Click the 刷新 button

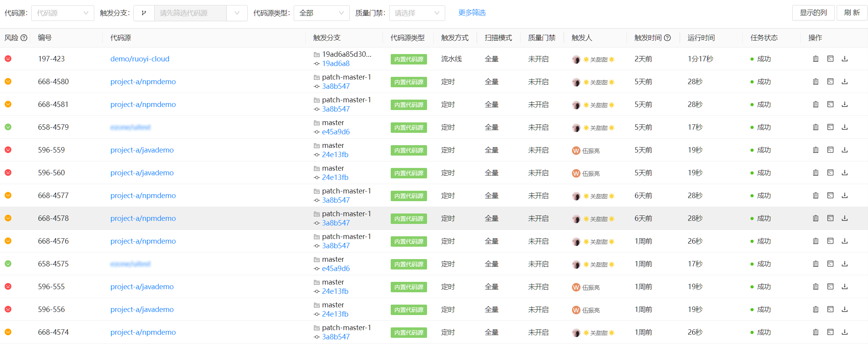(852, 13)
